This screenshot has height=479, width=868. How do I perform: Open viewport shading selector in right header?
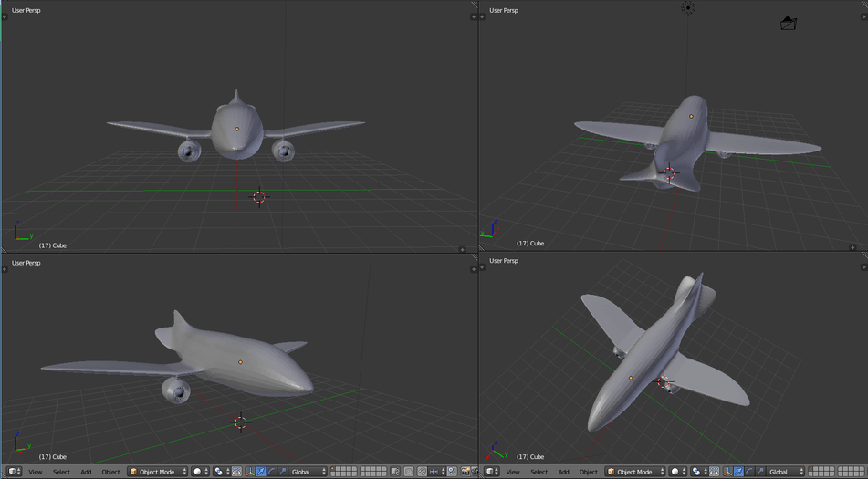(677, 472)
